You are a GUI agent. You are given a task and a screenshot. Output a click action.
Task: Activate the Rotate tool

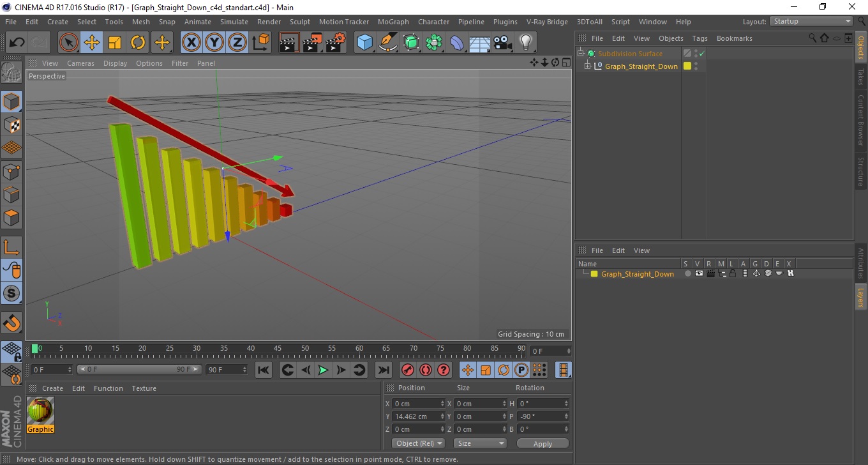coord(138,43)
